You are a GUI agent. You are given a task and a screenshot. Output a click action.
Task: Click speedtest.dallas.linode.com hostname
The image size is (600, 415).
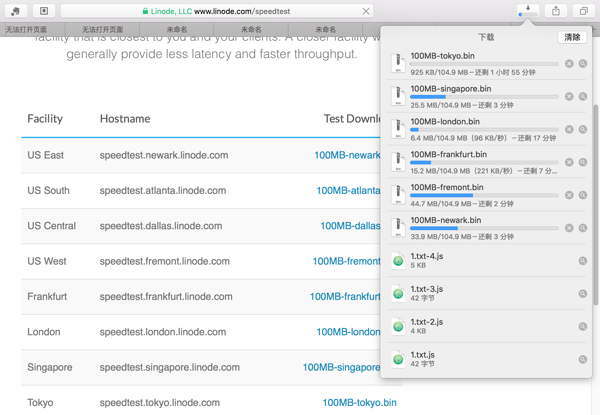point(161,226)
